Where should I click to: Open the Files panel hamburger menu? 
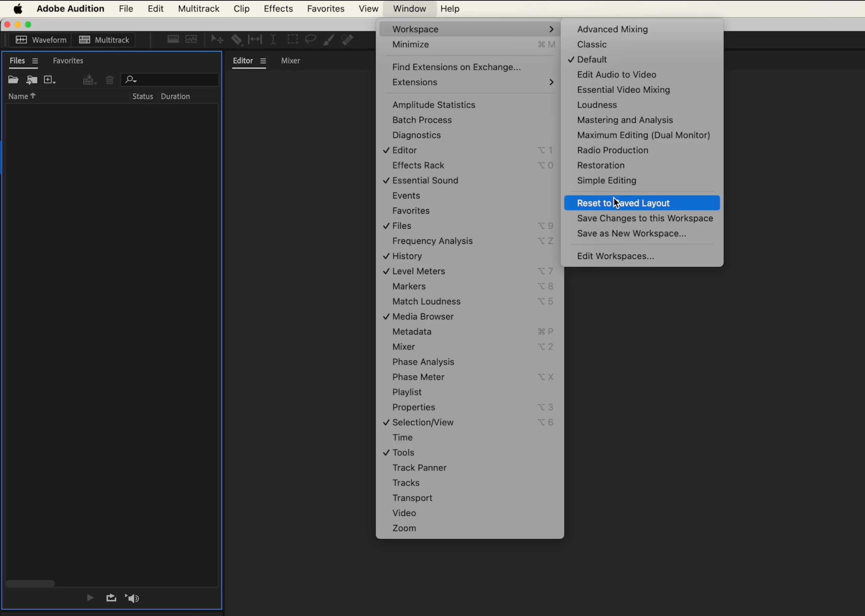(35, 61)
